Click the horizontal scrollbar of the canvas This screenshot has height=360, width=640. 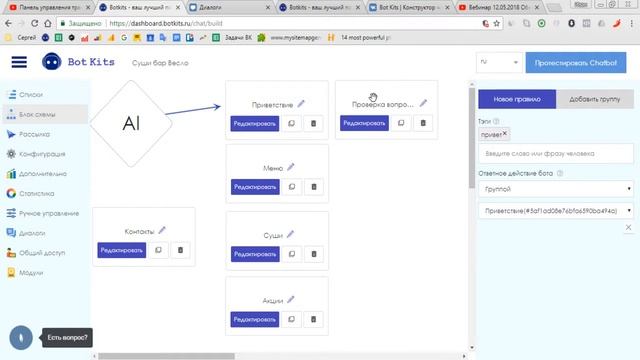click(166, 356)
